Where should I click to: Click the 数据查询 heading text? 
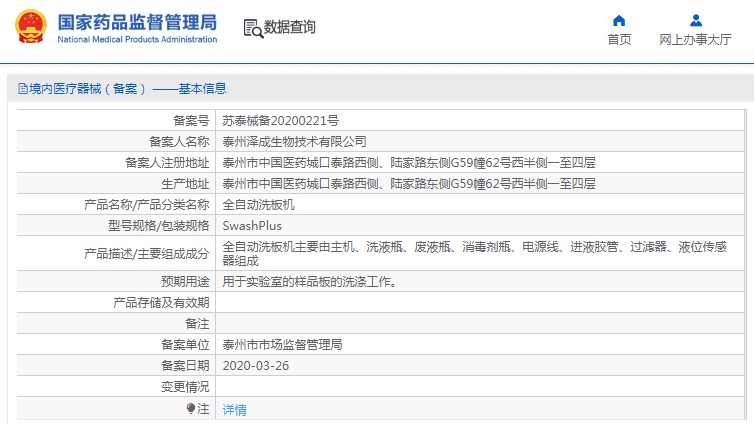pyautogui.click(x=289, y=27)
